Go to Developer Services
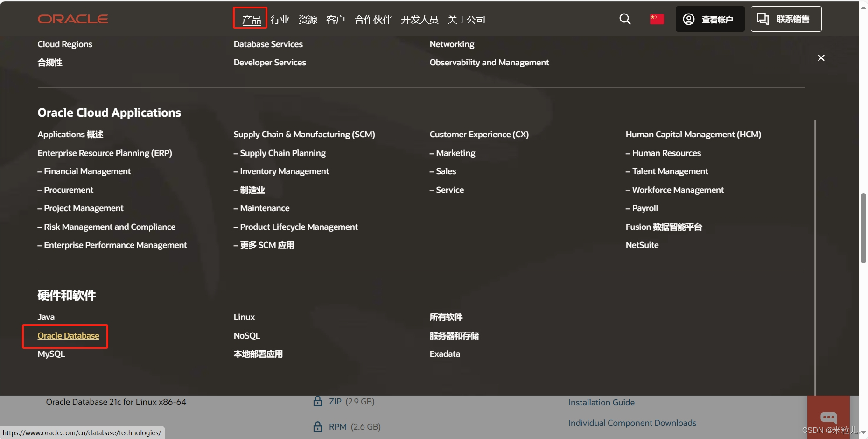Viewport: 868px width, 439px height. pyautogui.click(x=270, y=63)
